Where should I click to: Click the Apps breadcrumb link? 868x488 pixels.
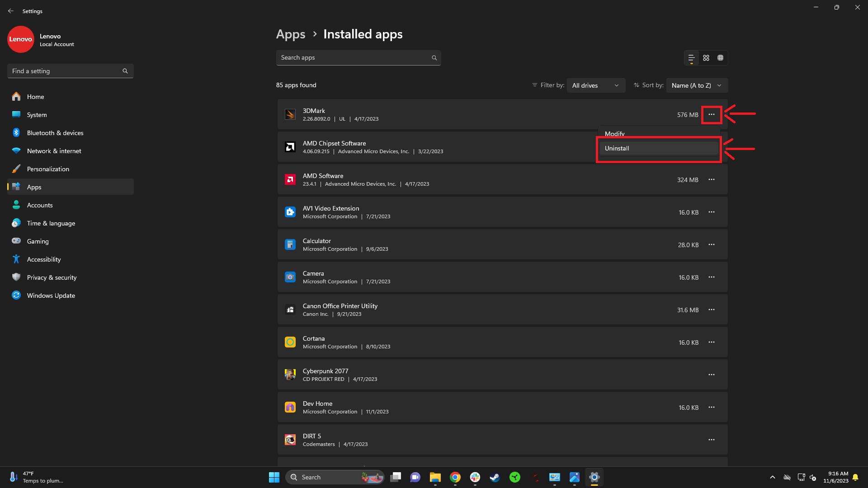(x=291, y=34)
